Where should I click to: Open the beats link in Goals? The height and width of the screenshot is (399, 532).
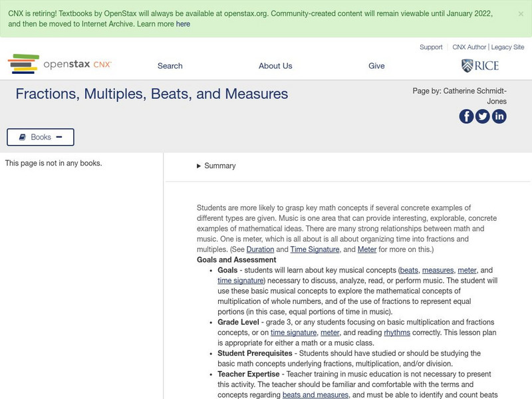(409, 271)
